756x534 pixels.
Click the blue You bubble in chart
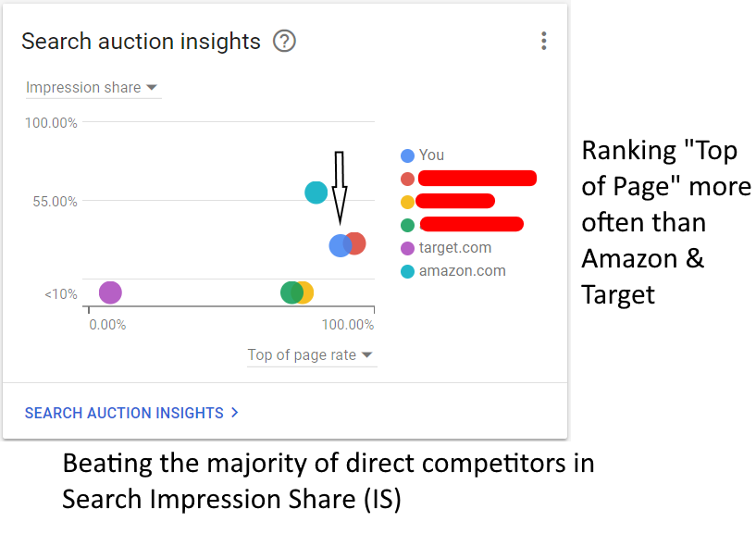click(340, 245)
